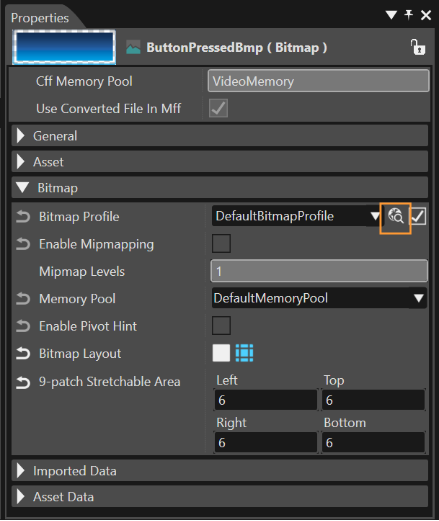Click the blue ButtonPressedBmp preview thumbnail
This screenshot has width=439, height=521.
(x=64, y=47)
